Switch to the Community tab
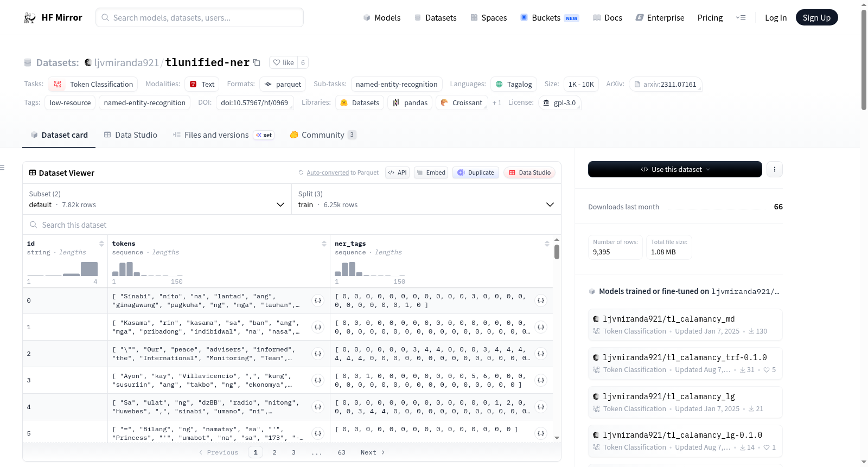 point(323,135)
